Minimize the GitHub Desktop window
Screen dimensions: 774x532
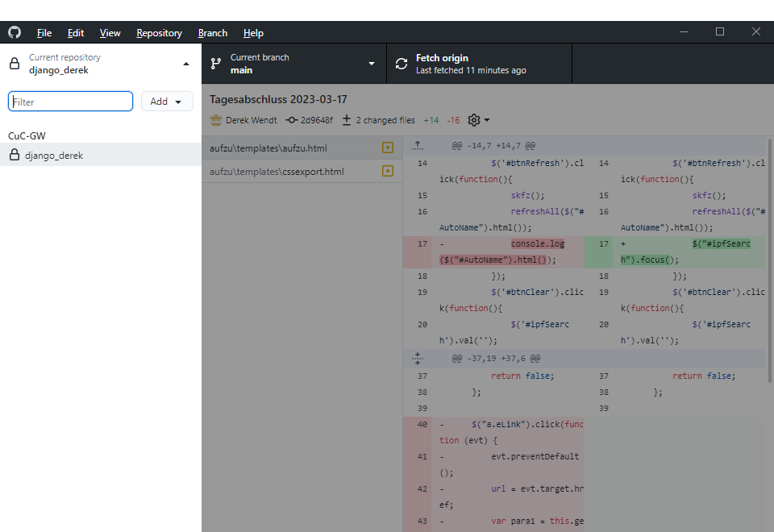pyautogui.click(x=684, y=31)
